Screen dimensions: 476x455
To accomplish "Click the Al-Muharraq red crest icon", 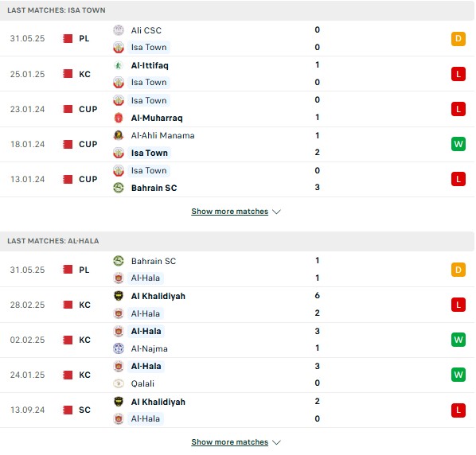I will [119, 118].
